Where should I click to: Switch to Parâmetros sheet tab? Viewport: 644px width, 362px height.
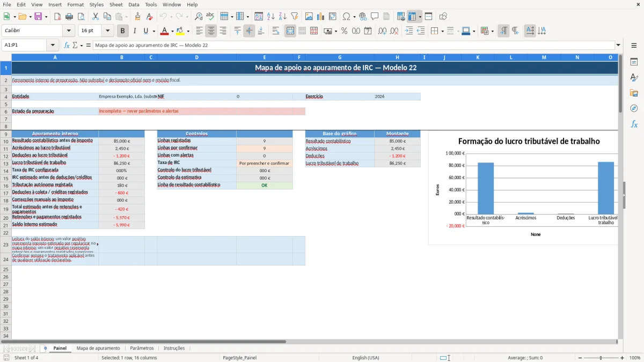click(142, 348)
